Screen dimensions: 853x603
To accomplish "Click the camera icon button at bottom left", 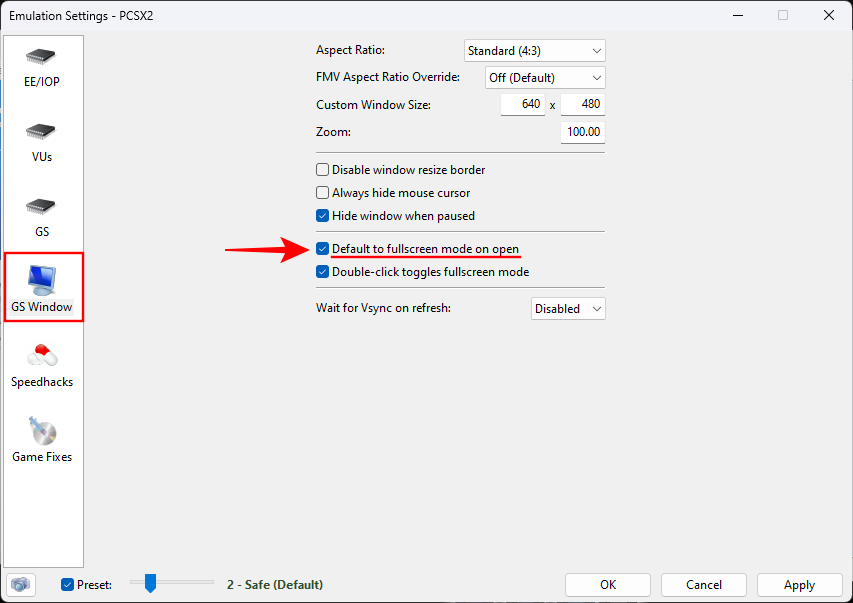I will (21, 584).
